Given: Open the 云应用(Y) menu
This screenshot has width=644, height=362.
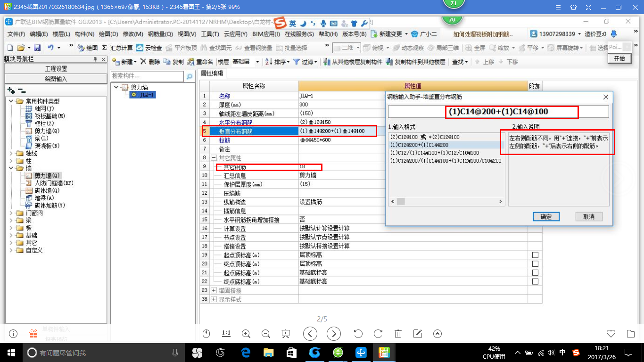Looking at the screenshot, I should point(235,34).
